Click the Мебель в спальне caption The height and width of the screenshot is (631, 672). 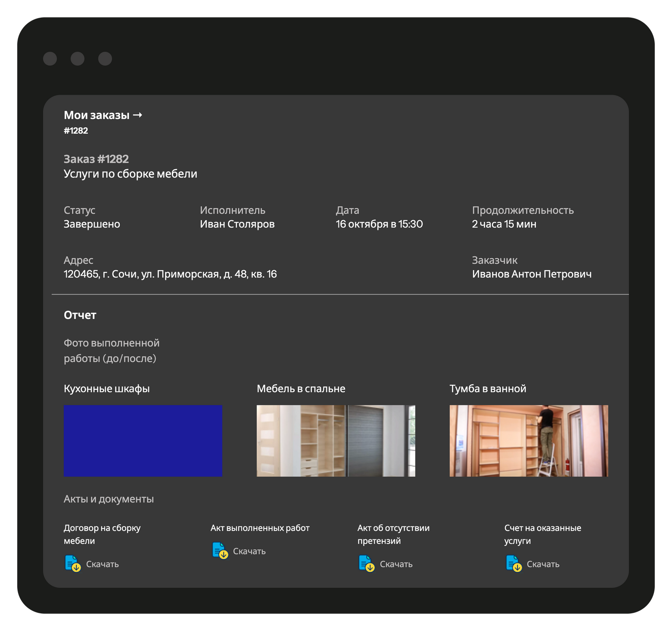301,389
